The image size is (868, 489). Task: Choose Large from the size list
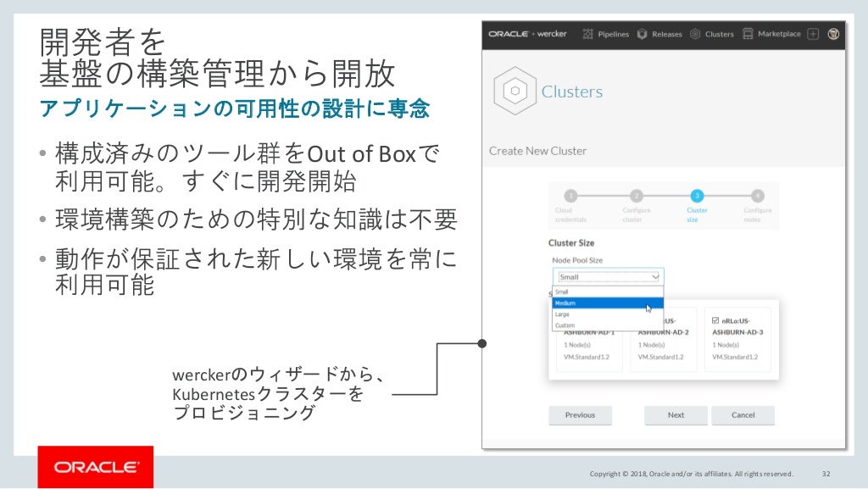[608, 314]
